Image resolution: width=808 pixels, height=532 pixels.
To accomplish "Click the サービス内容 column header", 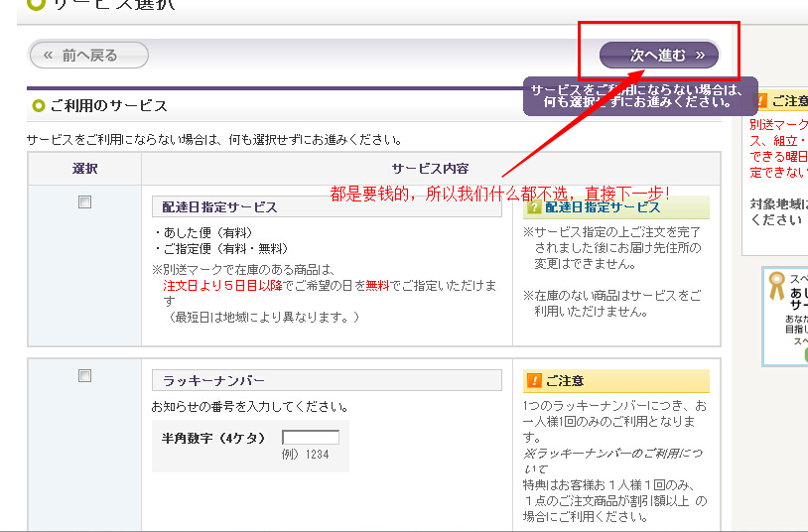I will pos(430,169).
